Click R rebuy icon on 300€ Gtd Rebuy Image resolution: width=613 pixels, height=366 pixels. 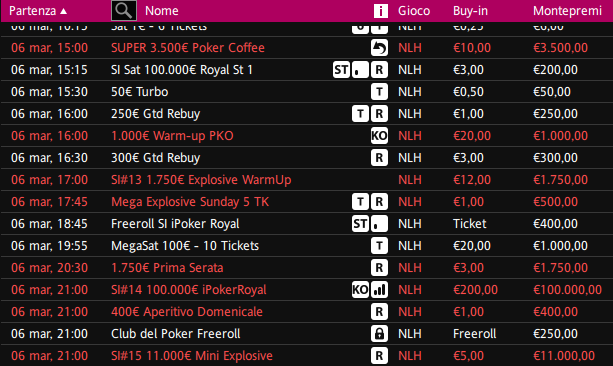(x=379, y=158)
